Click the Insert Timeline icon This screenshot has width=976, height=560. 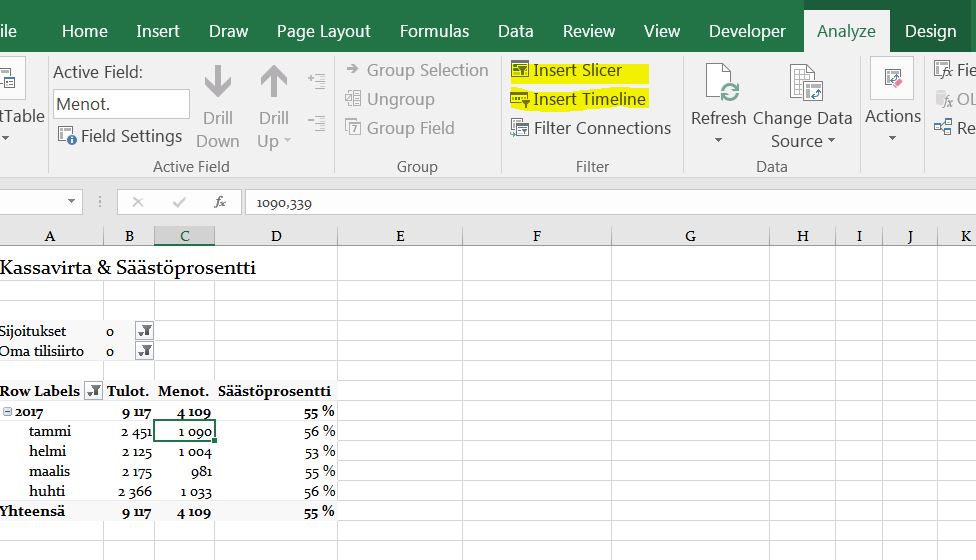(520, 99)
